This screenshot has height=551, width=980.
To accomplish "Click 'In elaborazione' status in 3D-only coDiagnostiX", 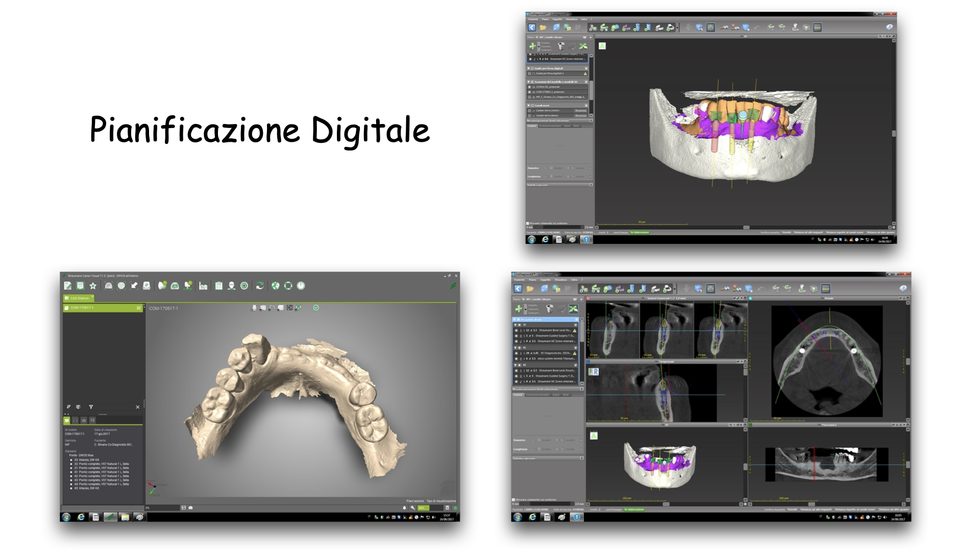I will 640,232.
